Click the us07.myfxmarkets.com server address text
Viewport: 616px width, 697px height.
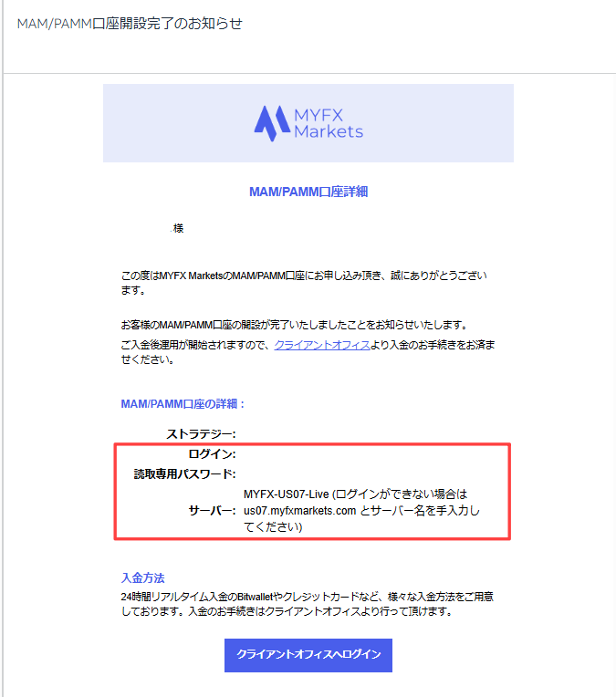click(299, 511)
